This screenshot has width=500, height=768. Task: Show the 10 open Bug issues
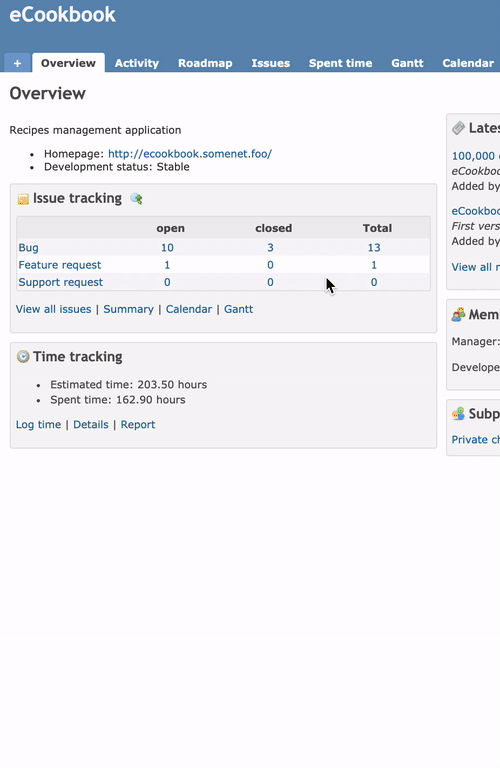click(167, 247)
